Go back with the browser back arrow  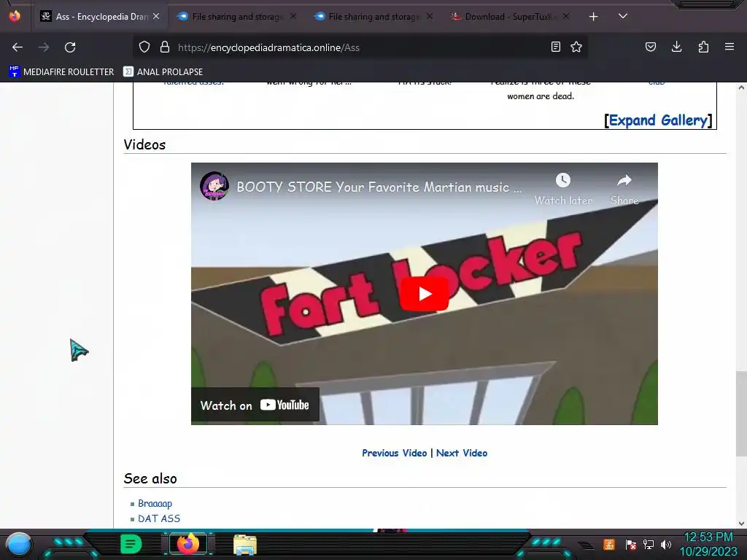(x=18, y=47)
